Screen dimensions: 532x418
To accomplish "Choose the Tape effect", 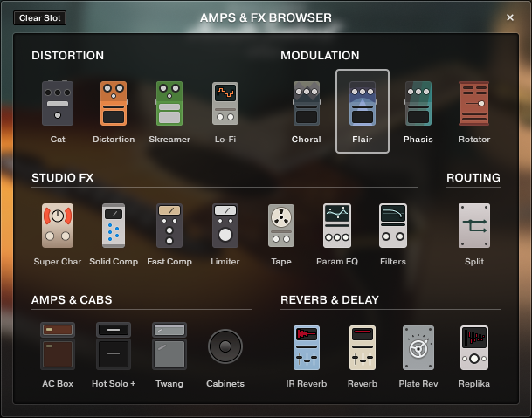I will pos(281,227).
